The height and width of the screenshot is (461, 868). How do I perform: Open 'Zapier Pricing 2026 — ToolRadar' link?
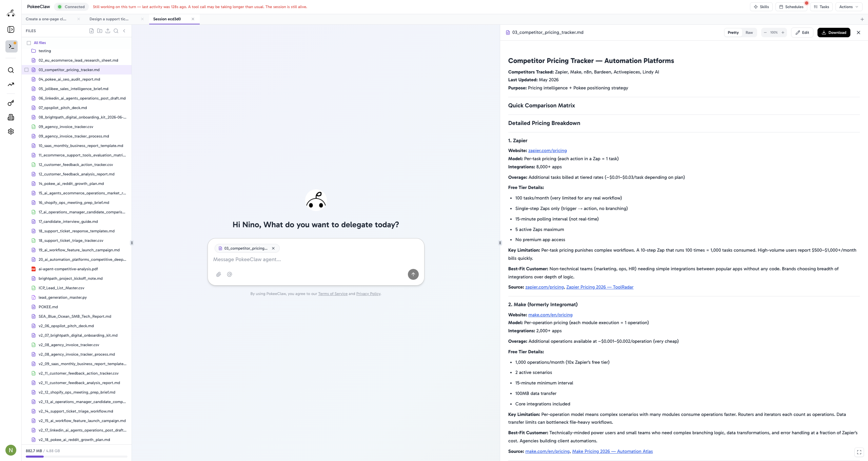599,287
